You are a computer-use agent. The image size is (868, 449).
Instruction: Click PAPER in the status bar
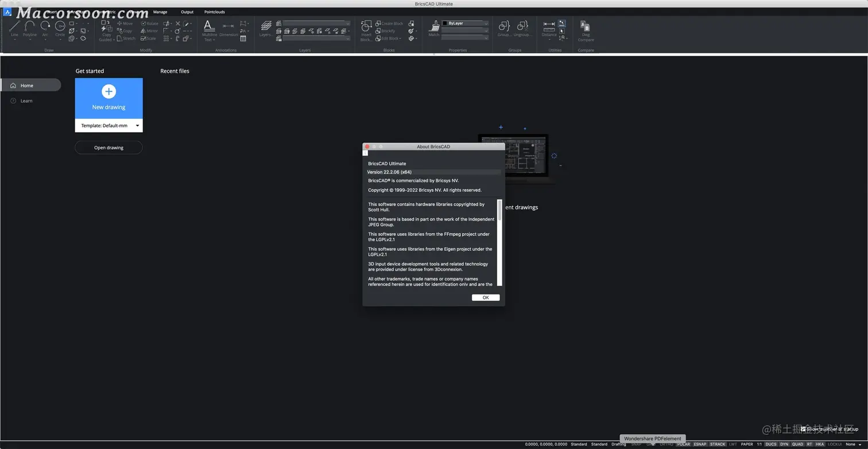click(x=747, y=444)
